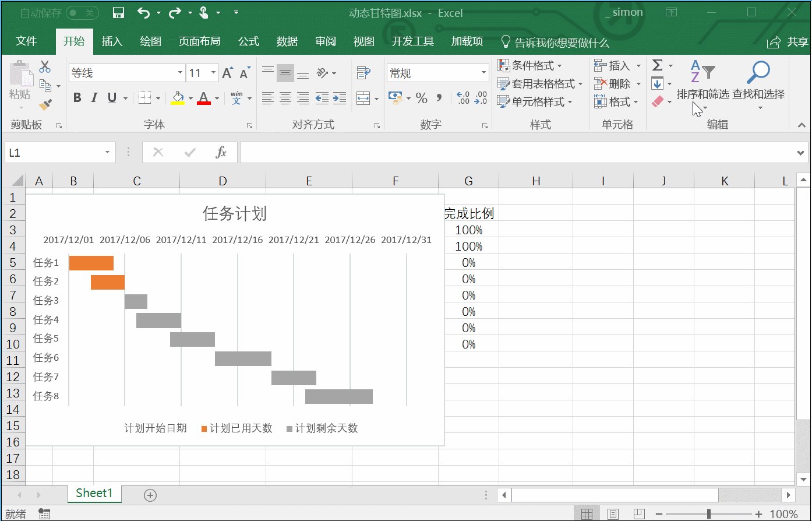Click the Save icon in title bar
This screenshot has height=521, width=812.
118,13
